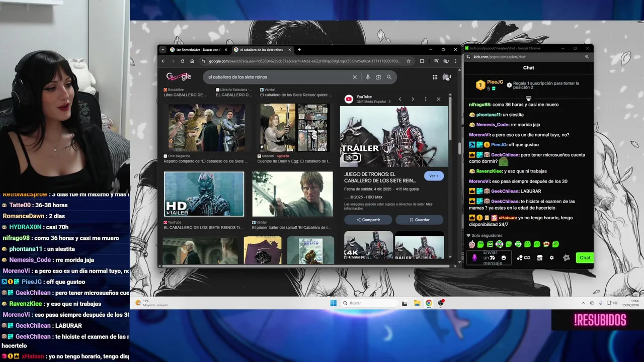Open a new Chrome tab

pos(299,50)
